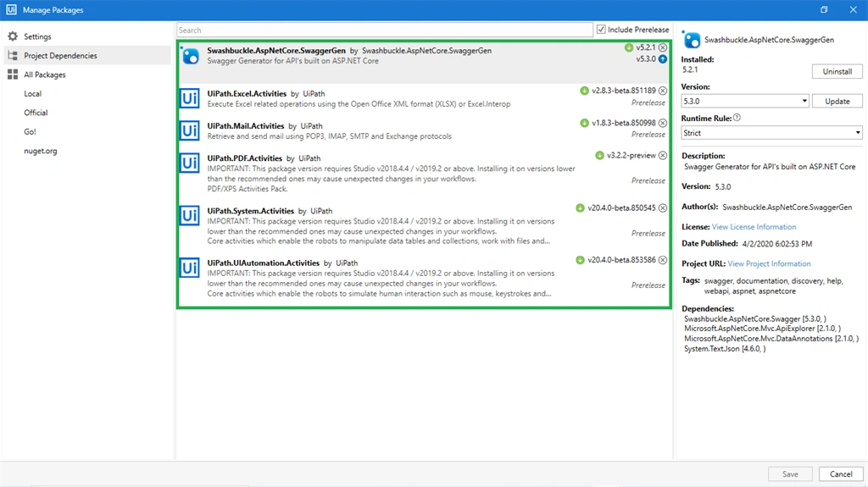Click UiPath.UIAutomation.Activities package logo
The width and height of the screenshot is (868, 487).
pos(189,268)
